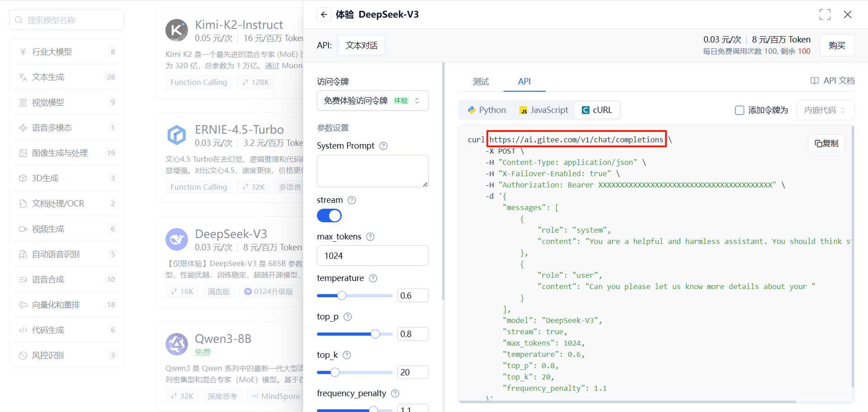The image size is (868, 412).
Task: Open the 免费体验访问令牌 selector
Action: [x=373, y=100]
